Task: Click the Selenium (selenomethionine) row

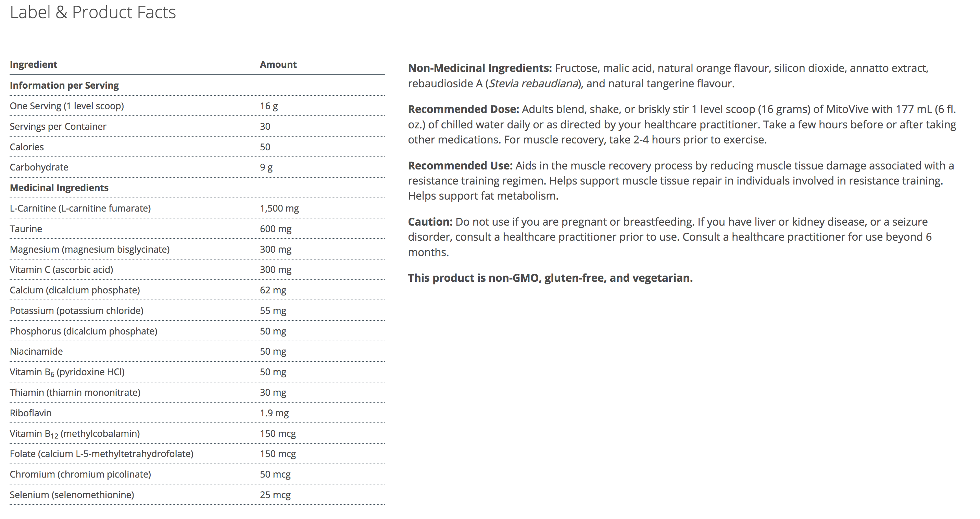Action: (72, 495)
